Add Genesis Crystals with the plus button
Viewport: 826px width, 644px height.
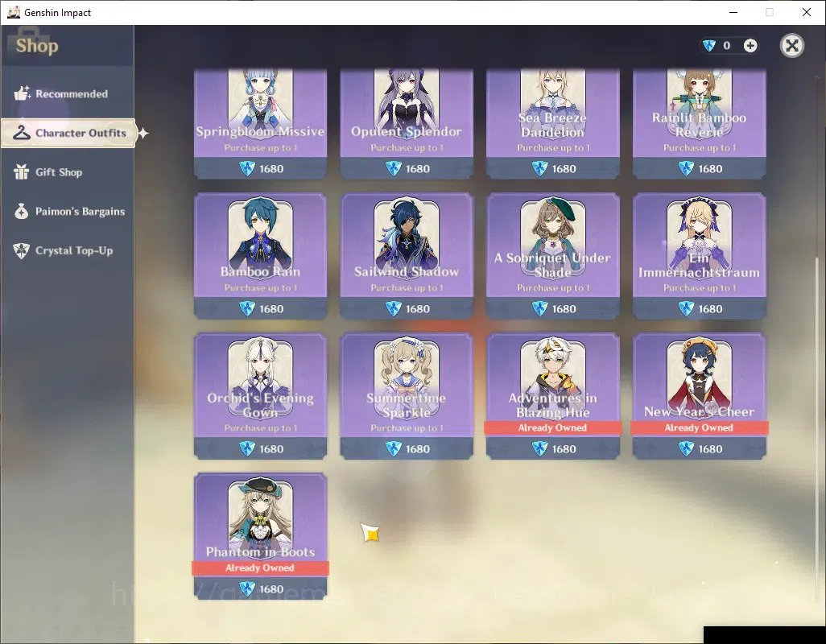tap(750, 46)
